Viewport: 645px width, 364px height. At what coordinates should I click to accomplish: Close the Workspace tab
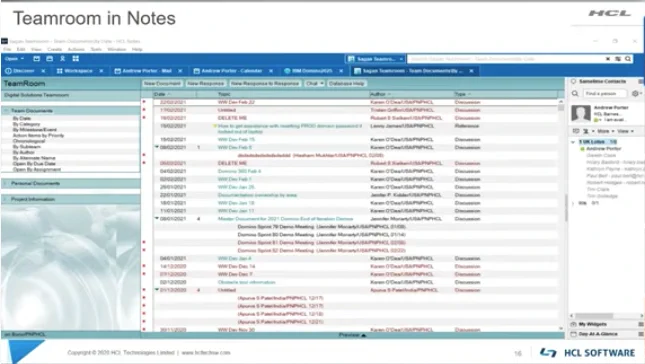pyautogui.click(x=101, y=71)
